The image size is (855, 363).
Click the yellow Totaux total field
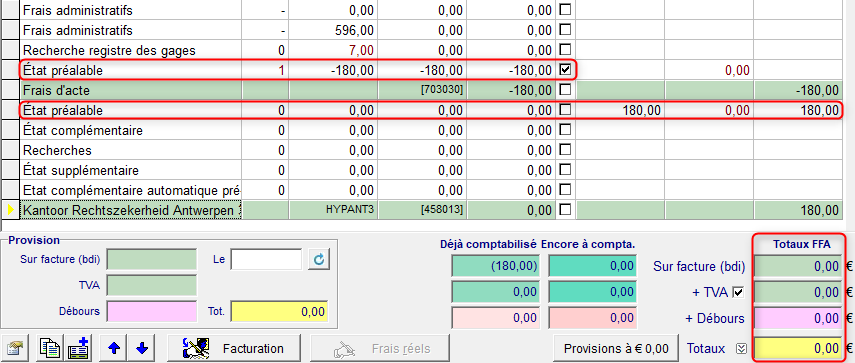pos(799,348)
